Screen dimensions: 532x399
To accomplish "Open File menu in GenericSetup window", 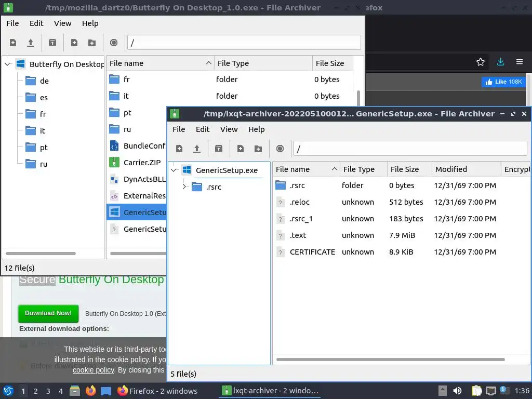I will click(179, 129).
